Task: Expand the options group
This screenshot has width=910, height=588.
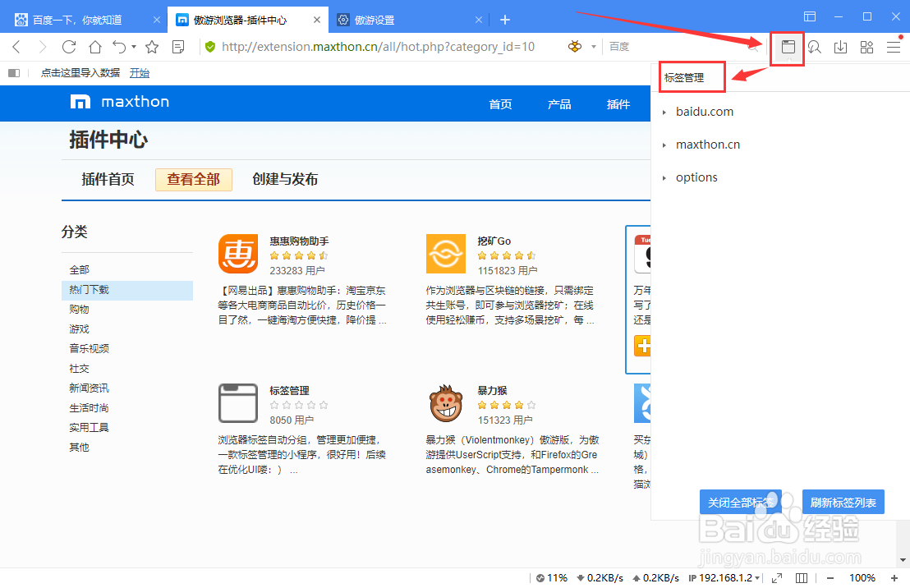Action: pyautogui.click(x=664, y=178)
